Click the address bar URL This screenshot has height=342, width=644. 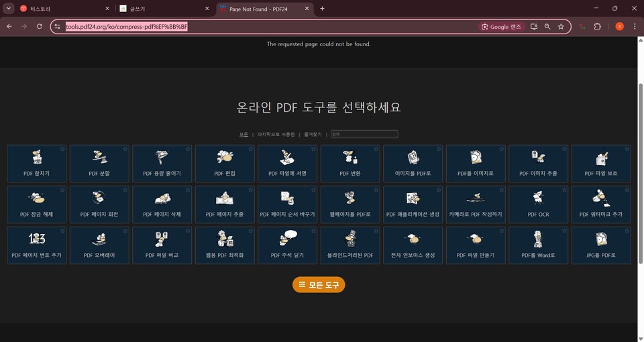coord(127,27)
